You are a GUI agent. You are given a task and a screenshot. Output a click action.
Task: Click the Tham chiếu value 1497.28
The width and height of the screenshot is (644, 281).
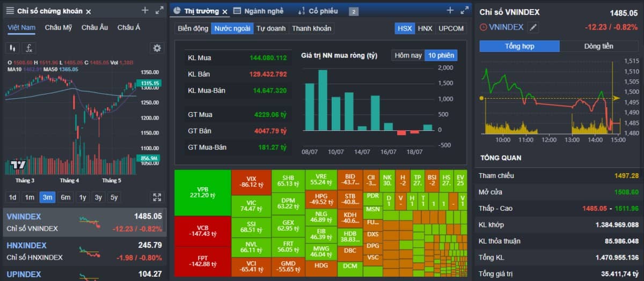pyautogui.click(x=626, y=176)
